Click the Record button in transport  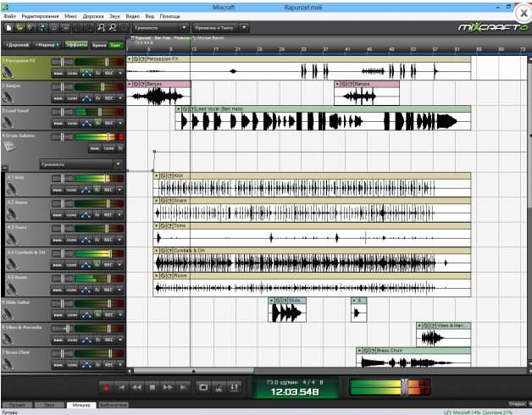click(106, 387)
